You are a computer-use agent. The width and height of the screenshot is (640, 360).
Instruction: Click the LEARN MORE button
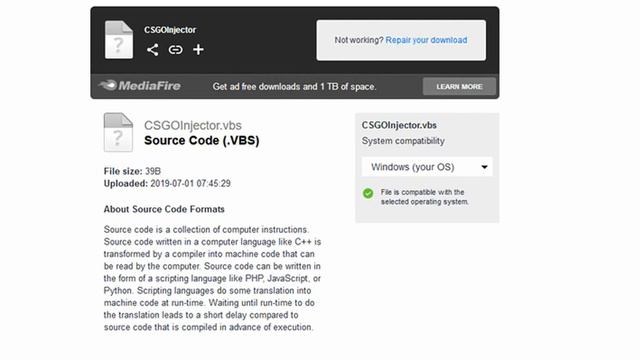point(459,87)
